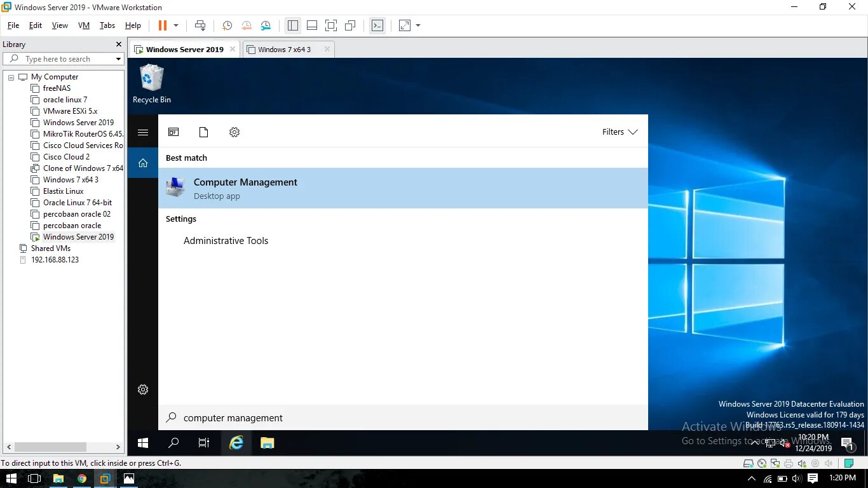Open Task View in guest taskbar
868x488 pixels.
tap(204, 443)
